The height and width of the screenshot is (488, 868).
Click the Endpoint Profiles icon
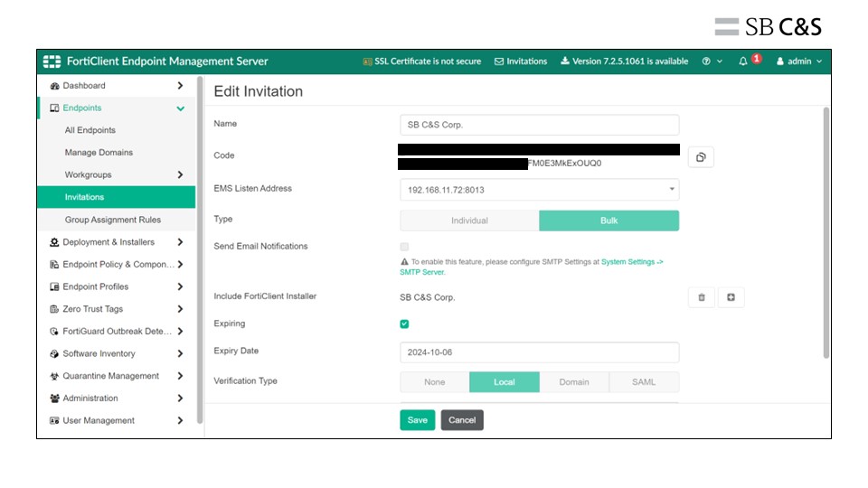coord(54,286)
